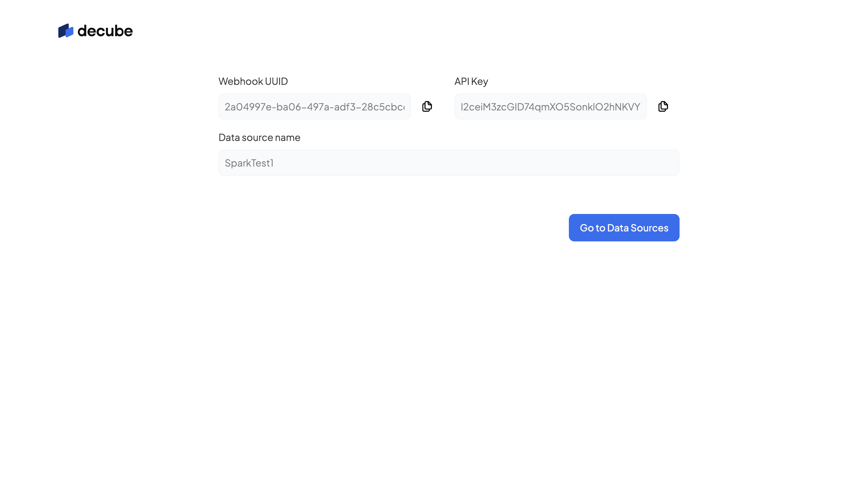This screenshot has height=504, width=867.
Task: Click the clipboard icon right of Webhook UUID box
Action: (427, 107)
